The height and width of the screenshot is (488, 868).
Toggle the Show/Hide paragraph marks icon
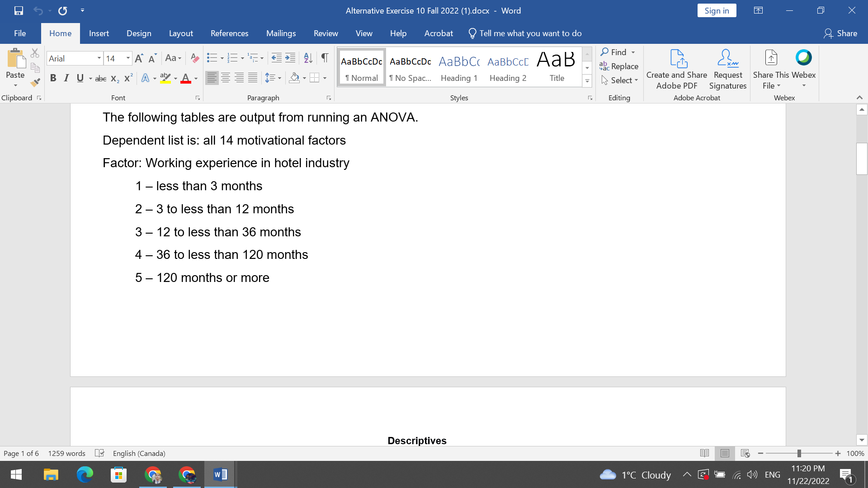pyautogui.click(x=324, y=58)
